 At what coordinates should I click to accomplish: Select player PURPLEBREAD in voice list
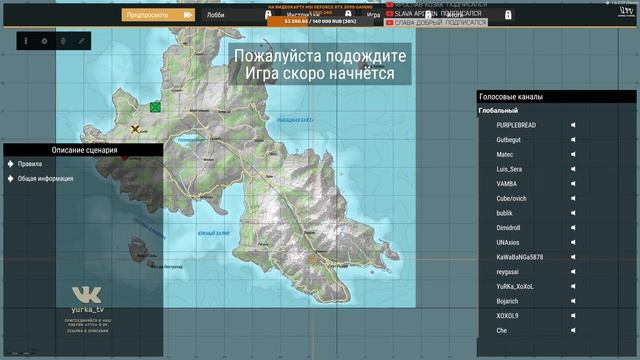(516, 125)
